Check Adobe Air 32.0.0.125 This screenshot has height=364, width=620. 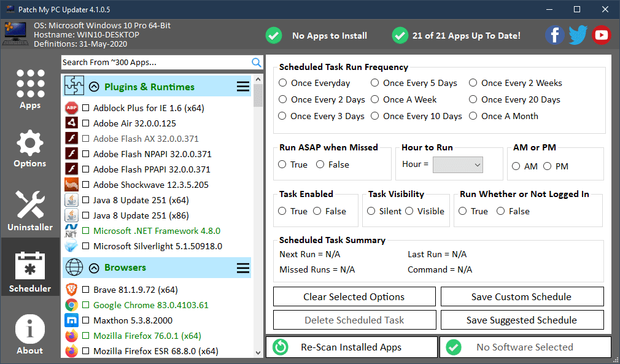click(x=85, y=123)
